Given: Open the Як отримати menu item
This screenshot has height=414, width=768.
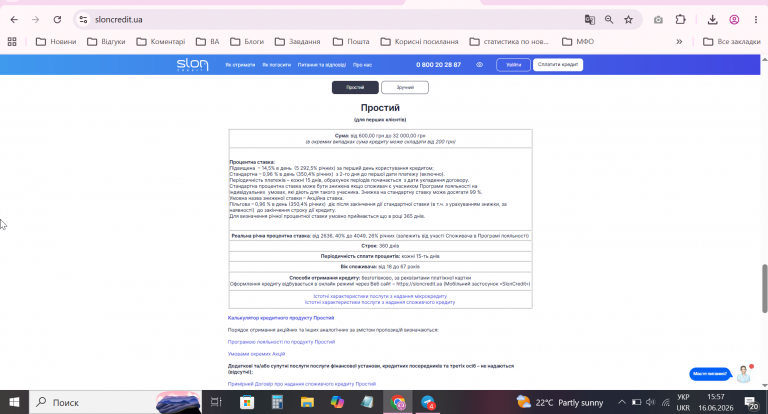Looking at the screenshot, I should [x=240, y=65].
